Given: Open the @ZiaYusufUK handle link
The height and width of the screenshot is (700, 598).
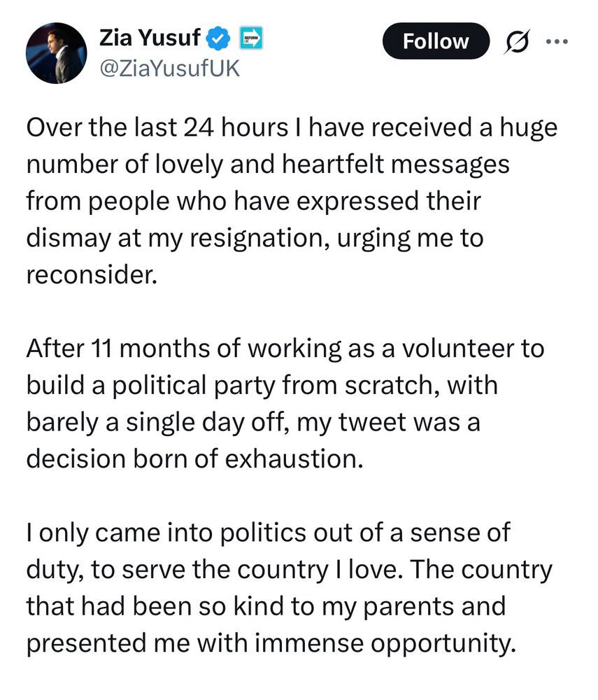Looking at the screenshot, I should point(169,69).
